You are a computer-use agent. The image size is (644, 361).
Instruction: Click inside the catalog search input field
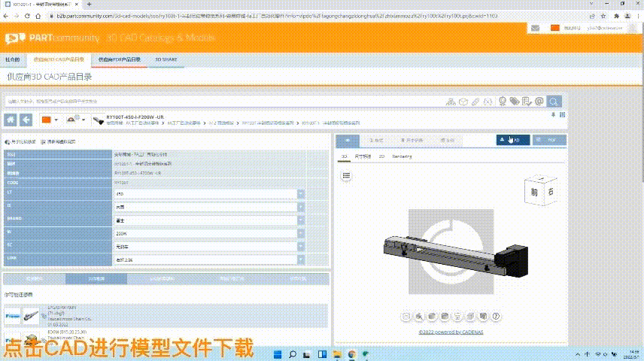pyautogui.click(x=224, y=102)
